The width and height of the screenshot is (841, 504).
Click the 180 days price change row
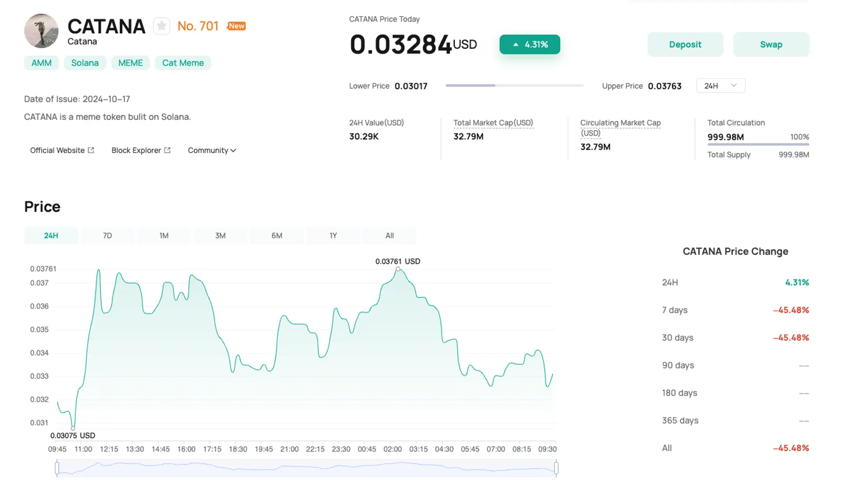(735, 393)
